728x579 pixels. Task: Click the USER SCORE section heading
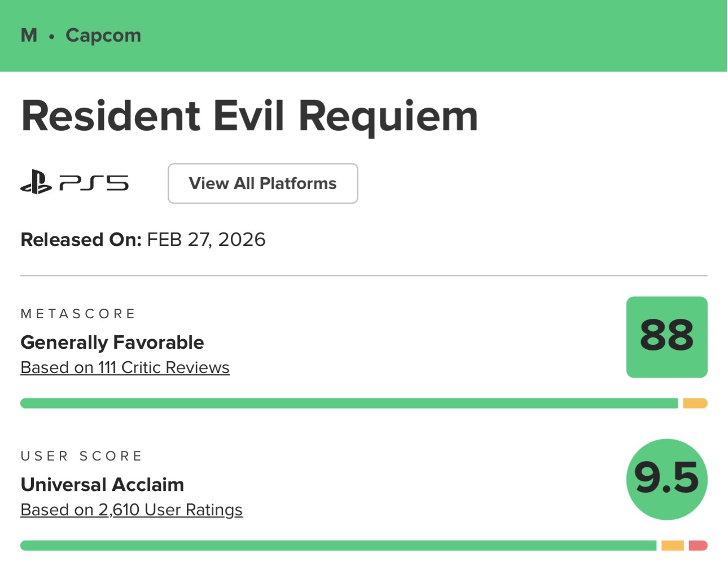click(81, 456)
